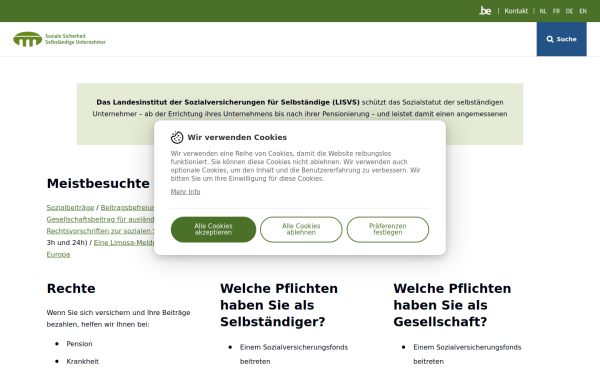
Task: Open the Europa link
Action: (x=58, y=254)
